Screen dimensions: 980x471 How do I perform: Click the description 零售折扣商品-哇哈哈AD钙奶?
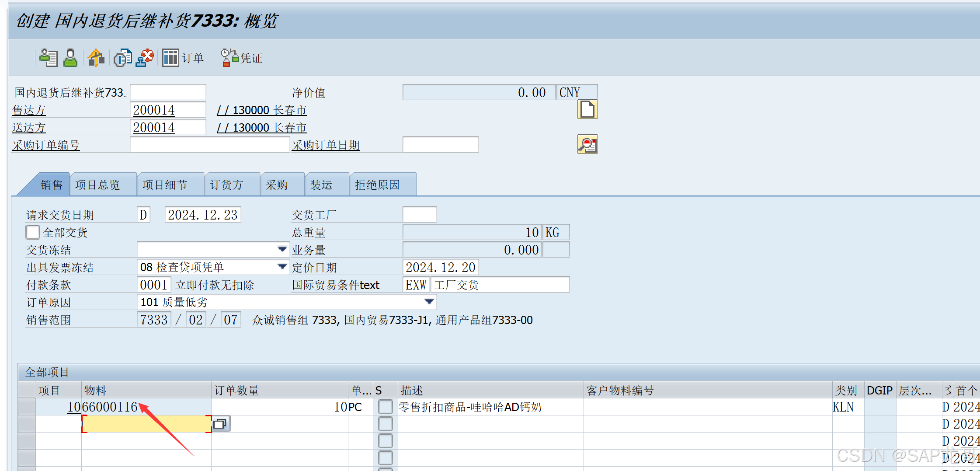[x=470, y=407]
